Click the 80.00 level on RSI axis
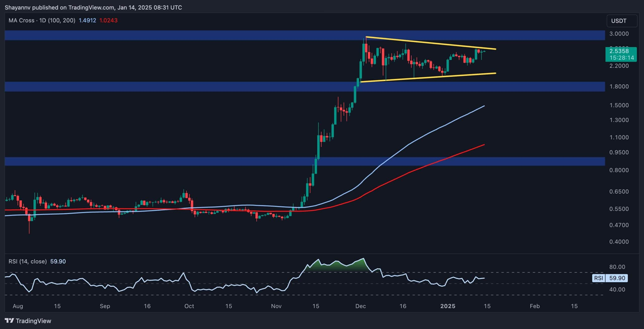Image resolution: width=644 pixels, height=329 pixels. click(617, 267)
